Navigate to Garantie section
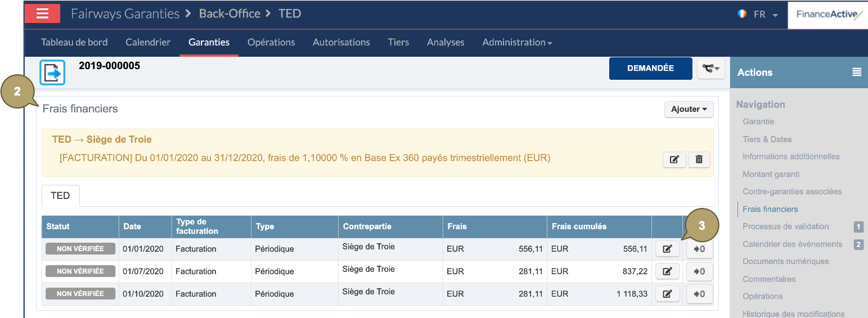Image resolution: width=868 pixels, height=318 pixels. (758, 121)
